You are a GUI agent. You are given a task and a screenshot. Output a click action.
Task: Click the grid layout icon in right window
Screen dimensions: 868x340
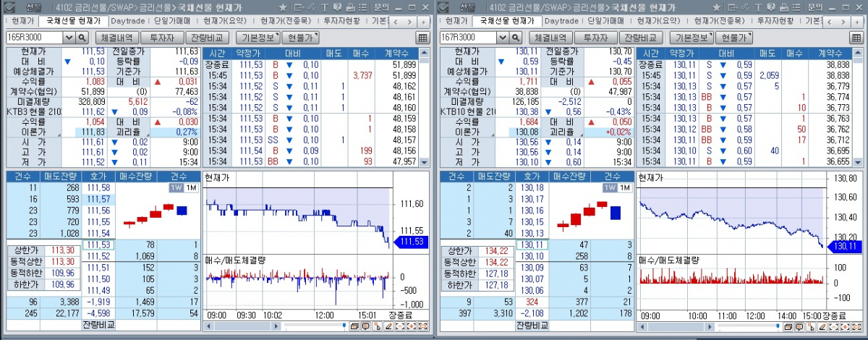click(856, 37)
